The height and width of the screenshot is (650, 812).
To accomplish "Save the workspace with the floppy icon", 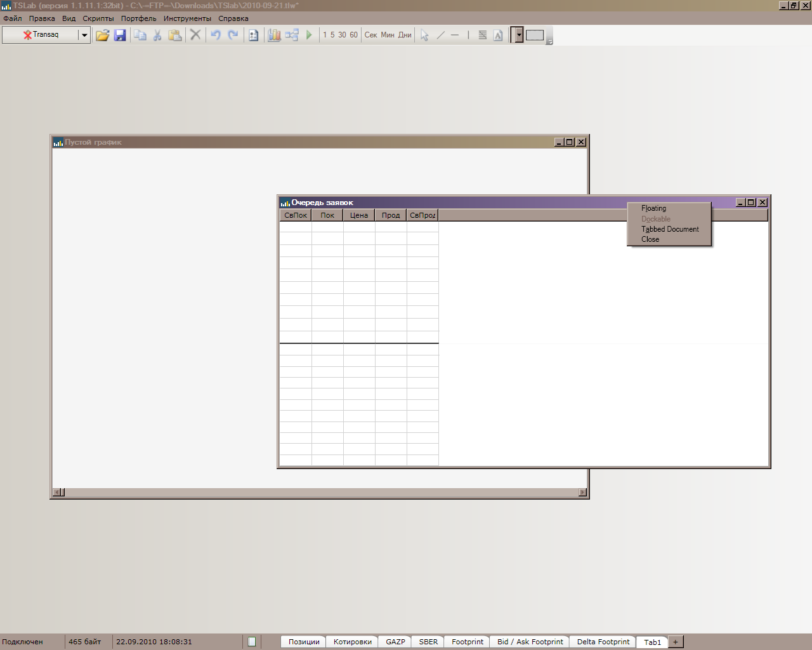I will coord(120,35).
